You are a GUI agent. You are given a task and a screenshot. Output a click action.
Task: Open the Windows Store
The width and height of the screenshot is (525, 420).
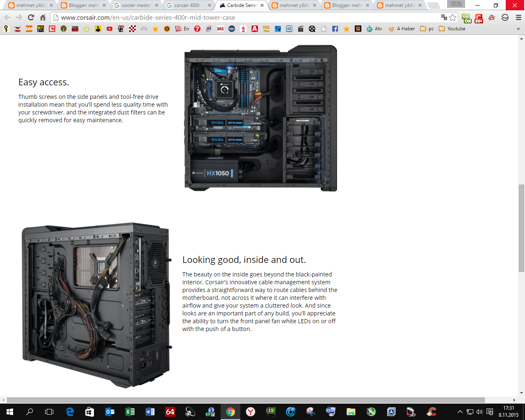coord(90,412)
